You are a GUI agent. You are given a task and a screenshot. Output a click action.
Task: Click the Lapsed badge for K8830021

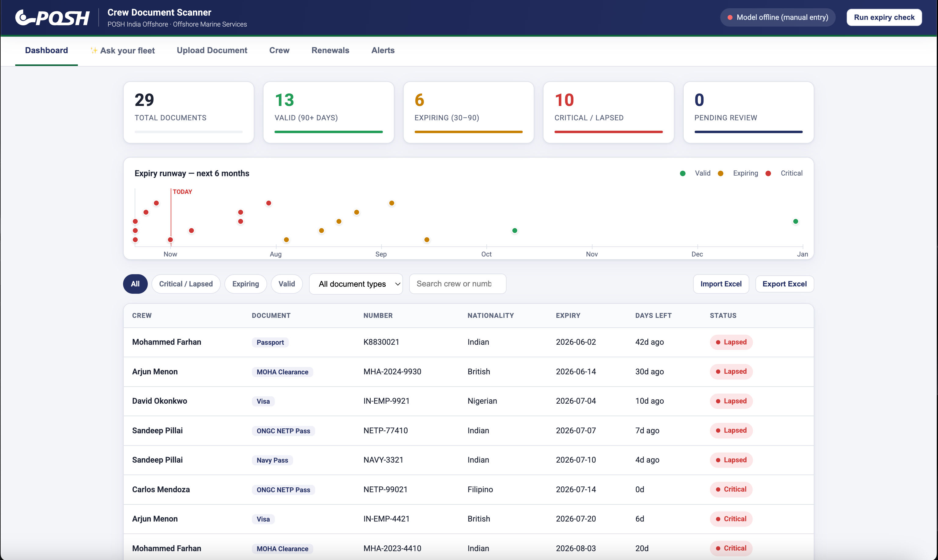731,342
